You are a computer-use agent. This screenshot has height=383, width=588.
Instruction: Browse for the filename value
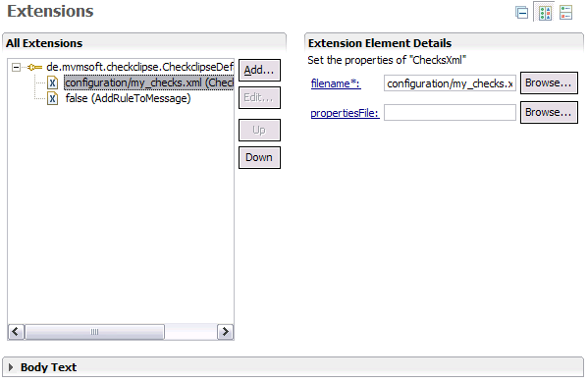pyautogui.click(x=549, y=82)
